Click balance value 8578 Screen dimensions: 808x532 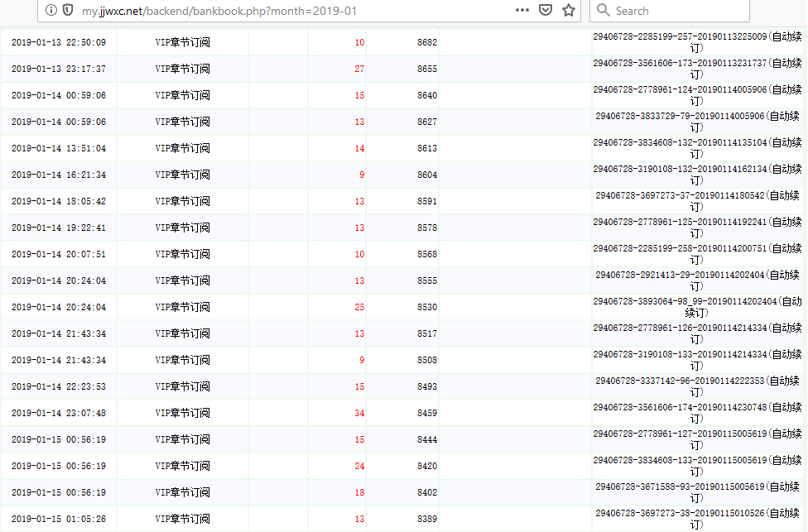[x=427, y=228]
